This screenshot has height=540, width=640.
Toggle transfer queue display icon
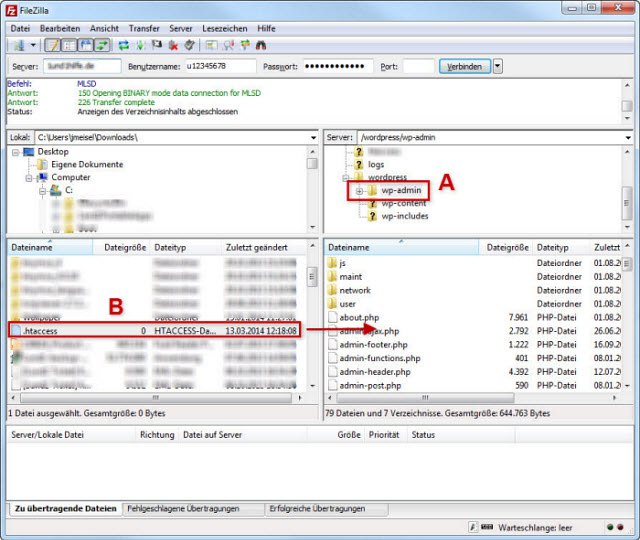coord(103,45)
